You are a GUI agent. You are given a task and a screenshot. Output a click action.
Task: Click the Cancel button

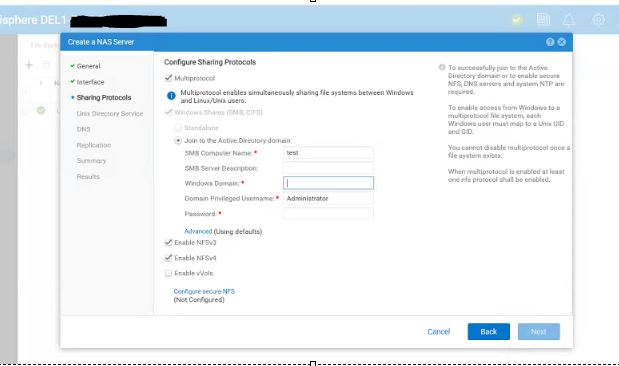(x=439, y=332)
